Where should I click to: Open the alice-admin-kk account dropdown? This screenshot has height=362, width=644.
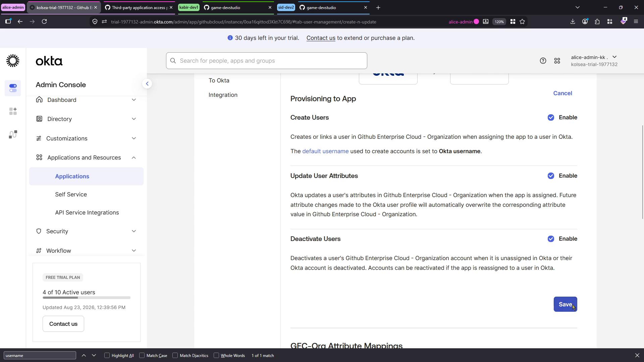click(594, 61)
